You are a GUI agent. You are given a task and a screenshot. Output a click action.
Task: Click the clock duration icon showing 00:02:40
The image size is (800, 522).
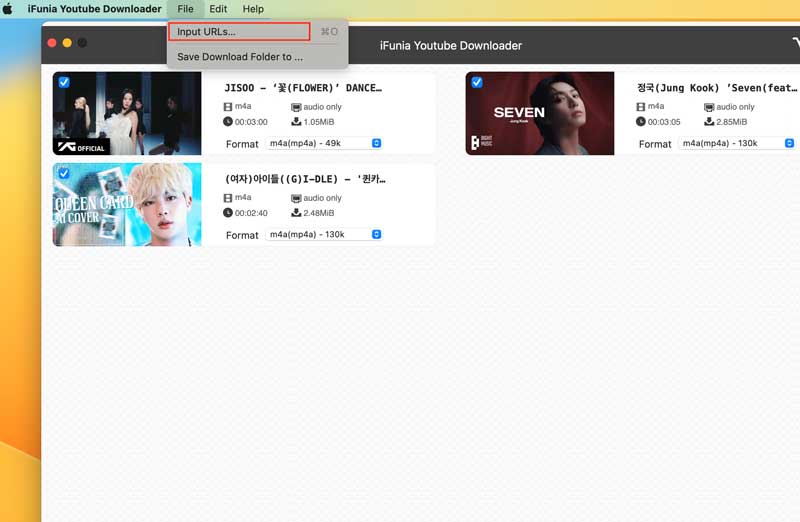click(x=228, y=213)
